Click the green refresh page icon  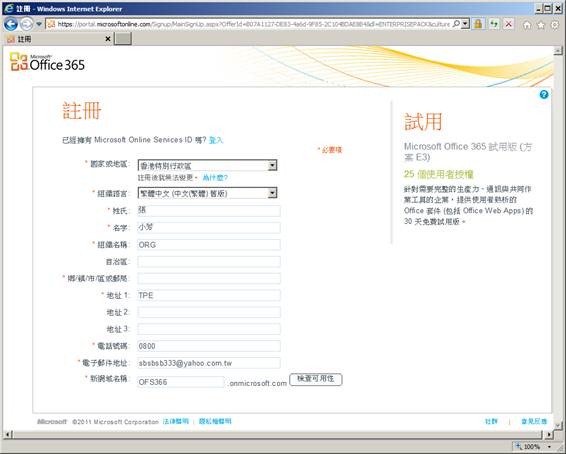click(494, 24)
